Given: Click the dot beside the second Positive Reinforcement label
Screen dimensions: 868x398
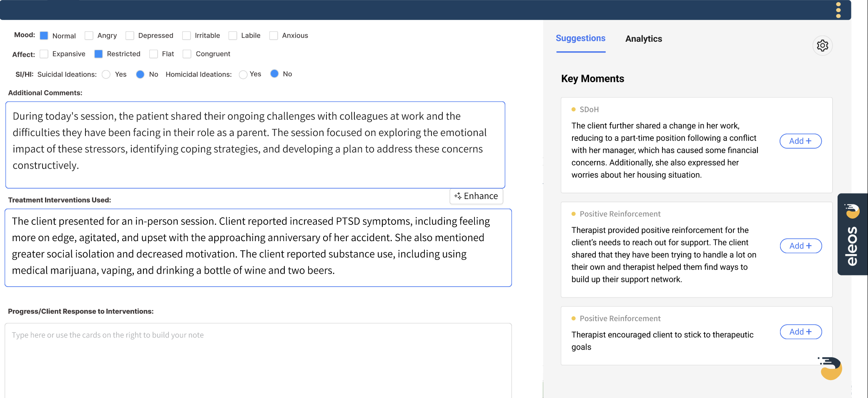Looking at the screenshot, I should (573, 318).
